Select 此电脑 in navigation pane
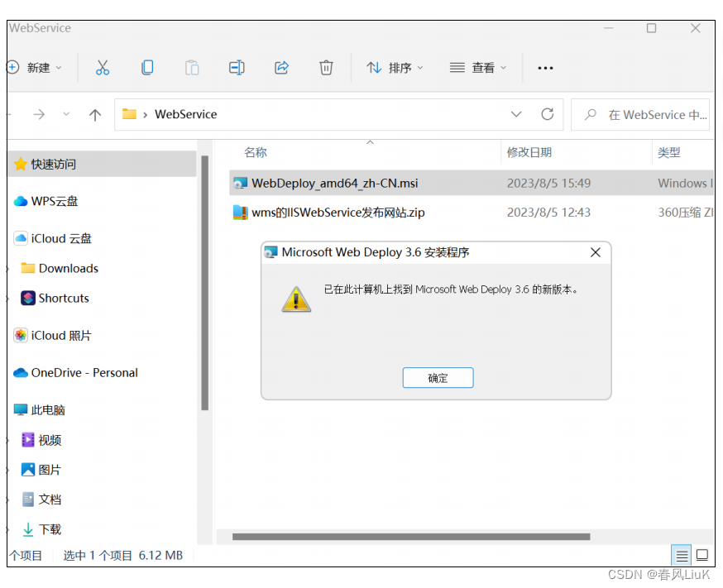 [40, 409]
